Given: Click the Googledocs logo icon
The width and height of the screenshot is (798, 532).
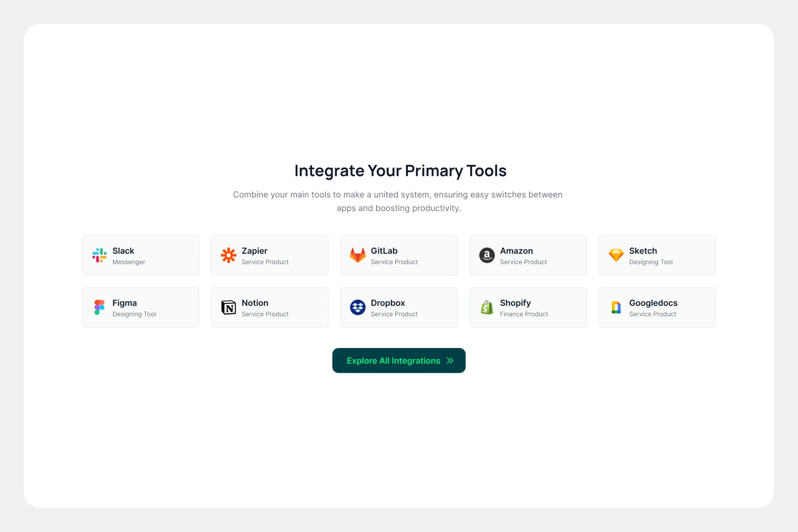Looking at the screenshot, I should click(616, 307).
